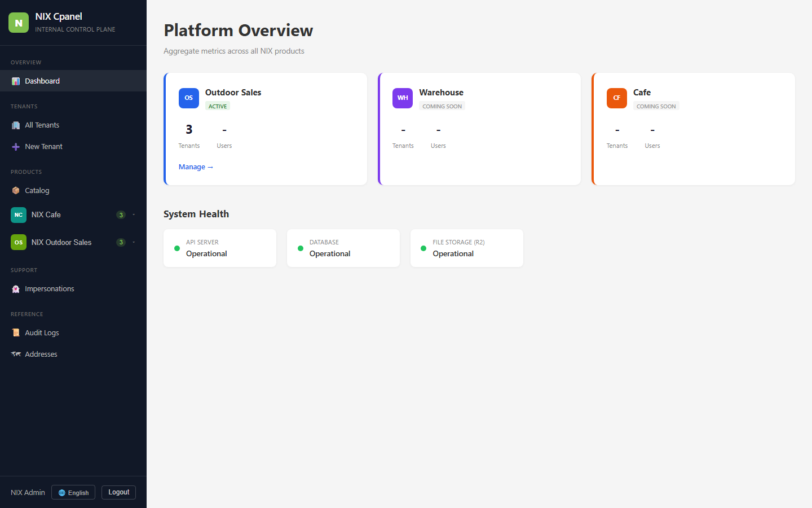
Task: Open the English language dropdown
Action: (x=73, y=493)
